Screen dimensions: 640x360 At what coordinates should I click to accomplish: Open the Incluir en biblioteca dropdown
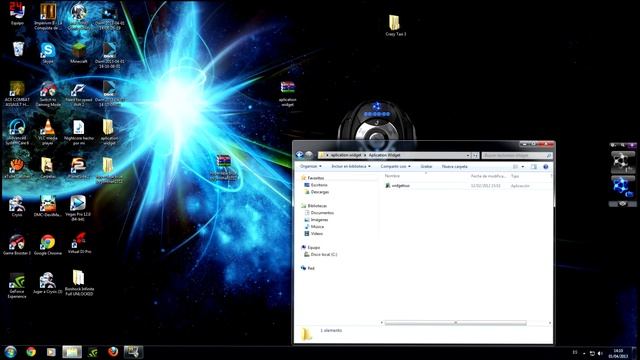click(x=351, y=167)
